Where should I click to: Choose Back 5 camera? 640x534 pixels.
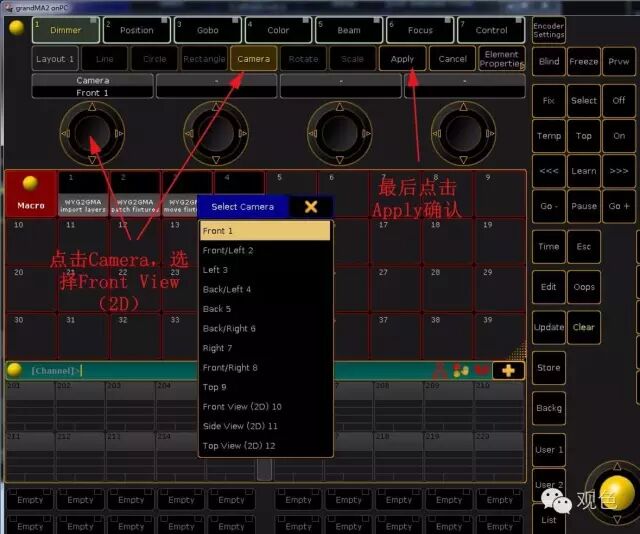[x=265, y=309]
